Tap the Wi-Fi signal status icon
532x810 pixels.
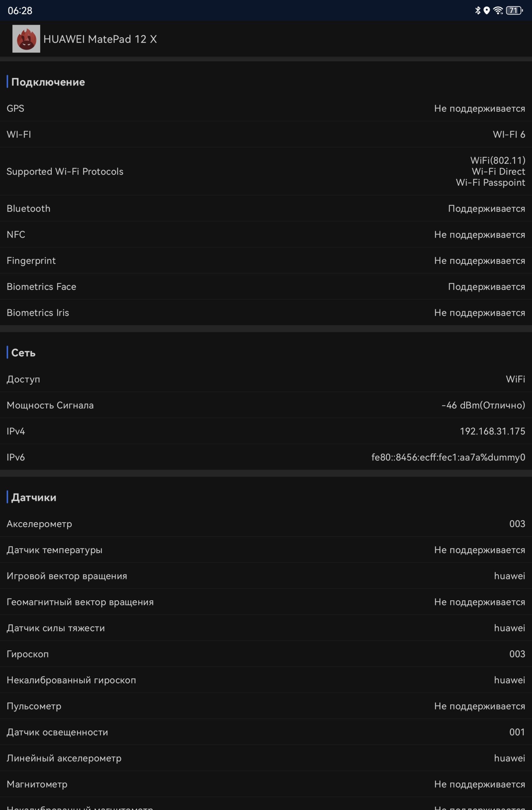tap(498, 10)
